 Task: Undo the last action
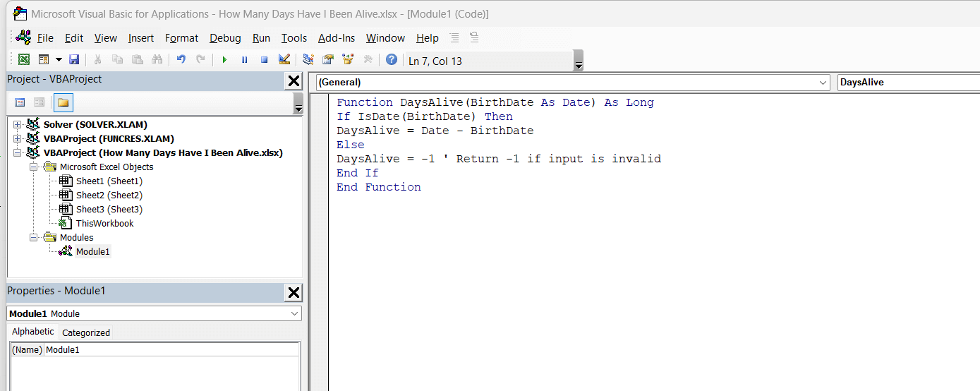[181, 60]
